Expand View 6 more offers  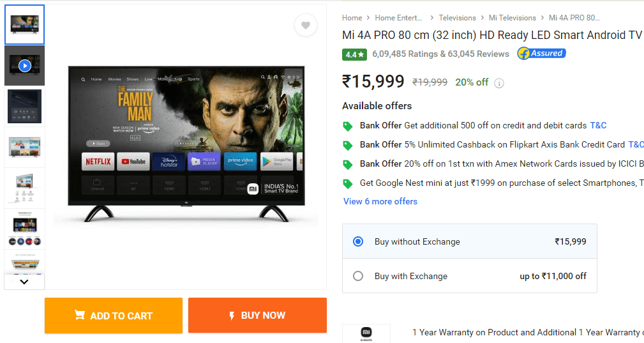[380, 201]
